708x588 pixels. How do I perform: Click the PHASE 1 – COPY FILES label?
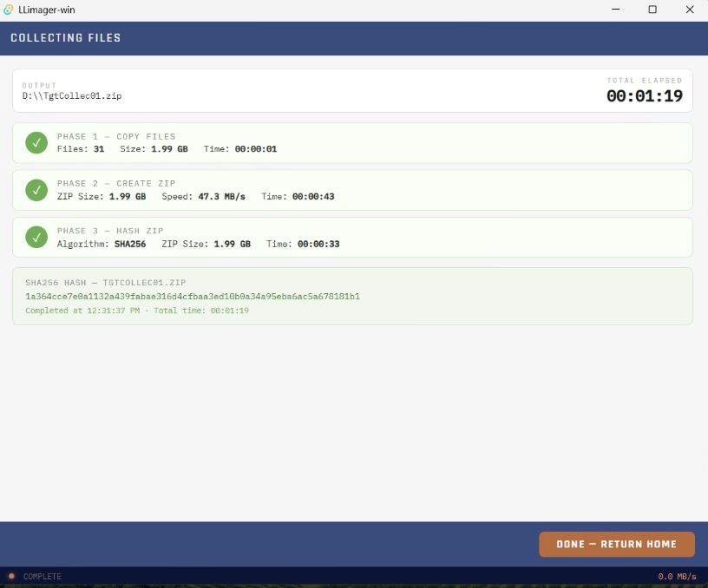pos(116,136)
